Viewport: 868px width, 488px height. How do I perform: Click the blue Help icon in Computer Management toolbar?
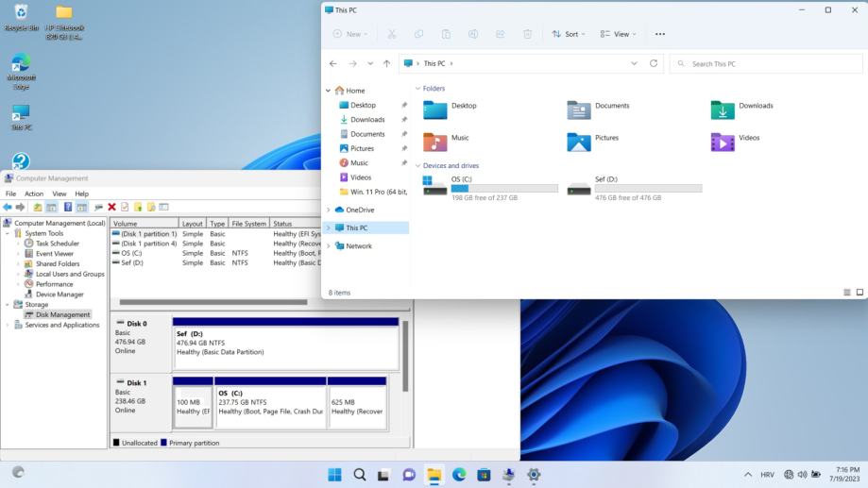[68, 207]
